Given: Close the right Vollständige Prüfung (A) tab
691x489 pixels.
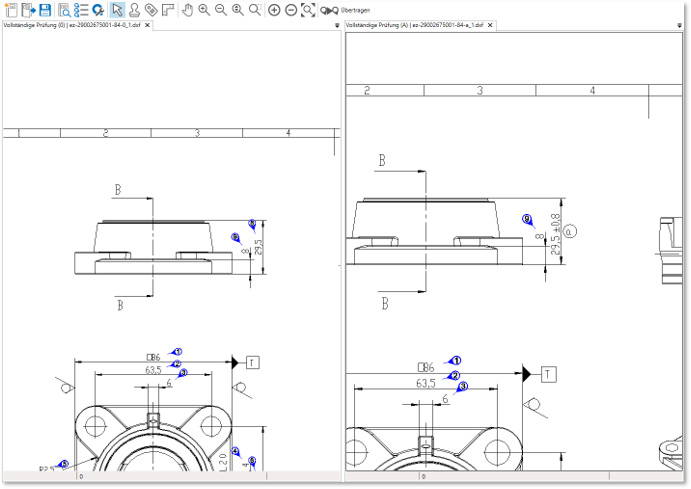Looking at the screenshot, I should tap(491, 25).
